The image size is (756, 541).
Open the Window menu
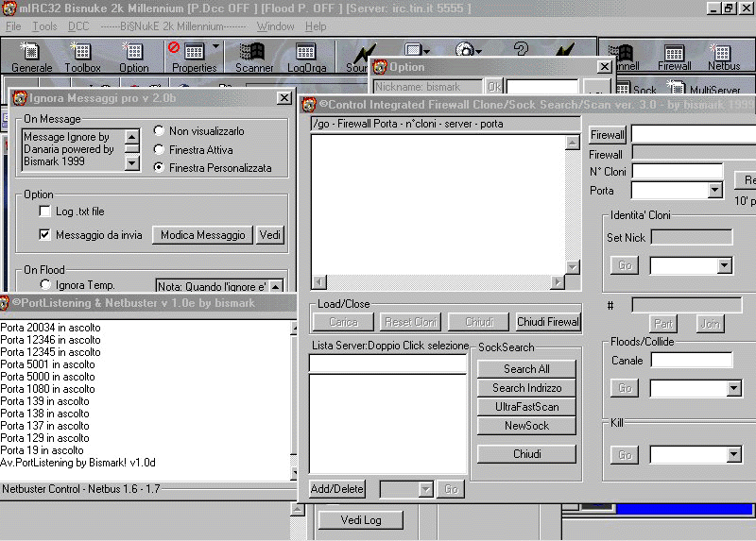(275, 26)
